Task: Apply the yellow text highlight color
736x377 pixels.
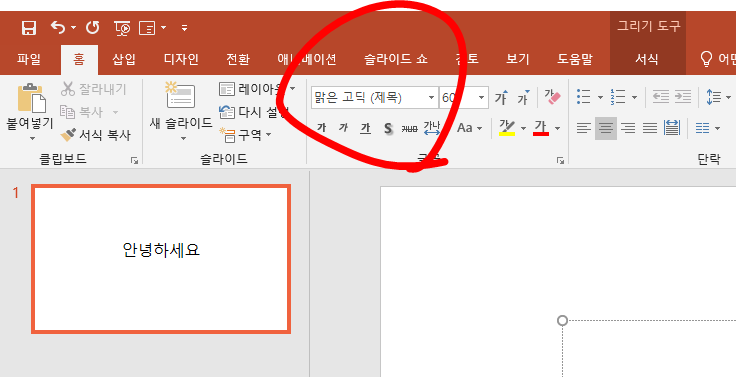Action: [507, 128]
